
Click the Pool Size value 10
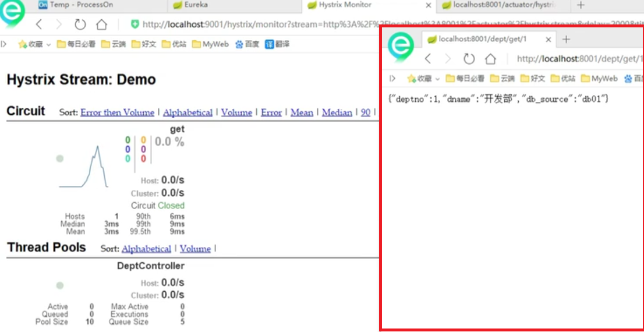pos(90,322)
